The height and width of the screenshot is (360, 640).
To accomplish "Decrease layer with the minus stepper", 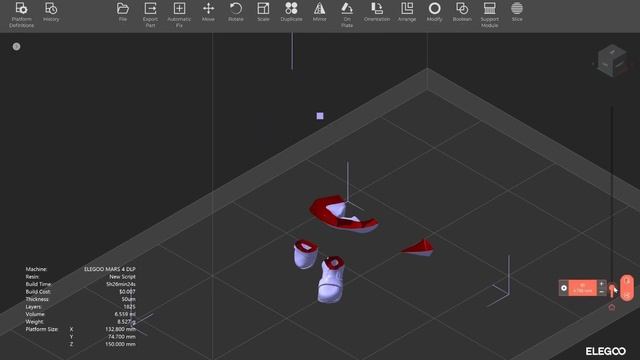I will pyautogui.click(x=601, y=292).
